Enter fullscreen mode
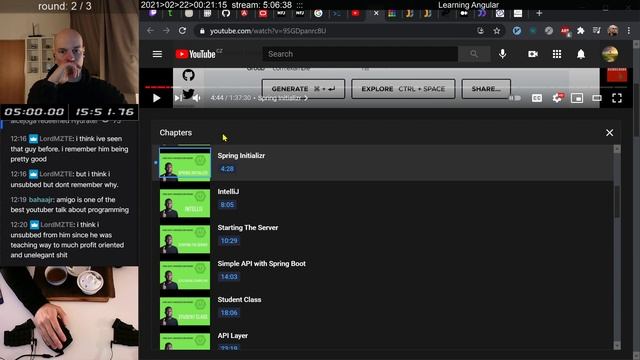Viewport: 640px width, 360px height. pyautogui.click(x=617, y=98)
